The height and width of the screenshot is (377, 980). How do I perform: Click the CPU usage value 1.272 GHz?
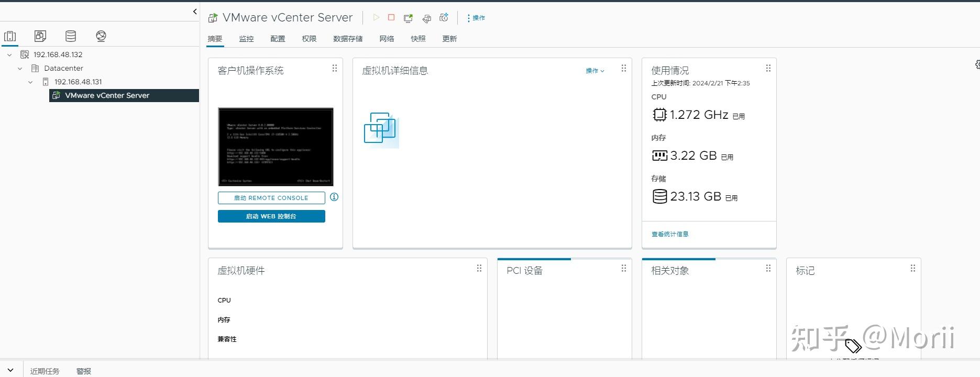pyautogui.click(x=699, y=115)
